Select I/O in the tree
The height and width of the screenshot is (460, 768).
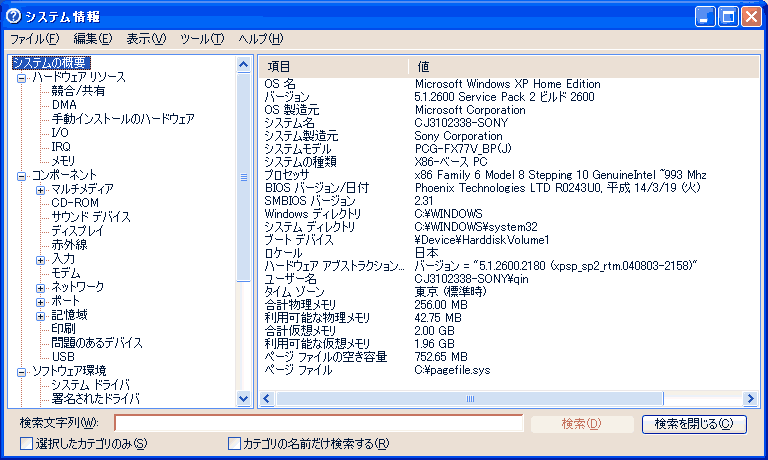pyautogui.click(x=60, y=133)
